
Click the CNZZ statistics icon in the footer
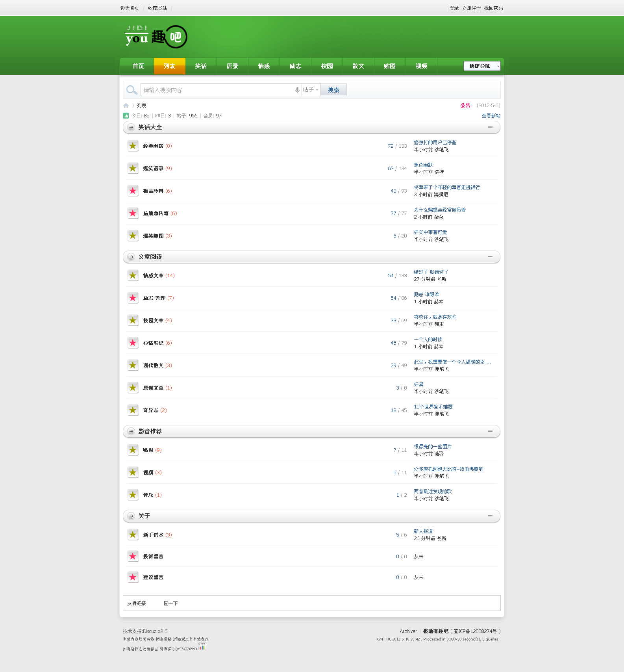pos(202,646)
